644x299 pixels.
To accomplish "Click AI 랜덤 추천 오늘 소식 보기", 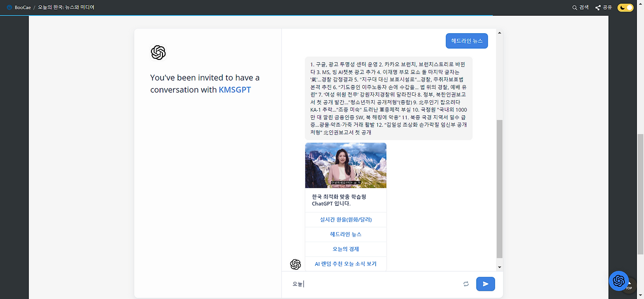I will pyautogui.click(x=346, y=263).
